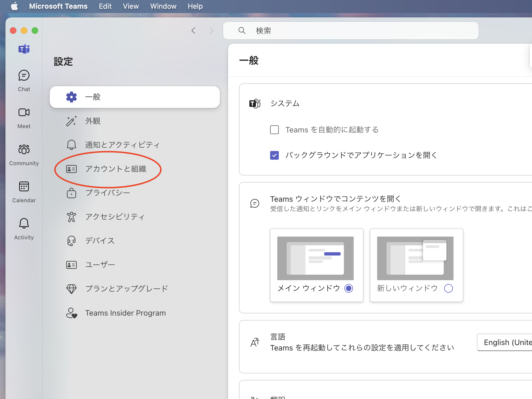Screen dimensions: 532x399
Task: Click the ID card icon for ユーザー
Action: pos(71,265)
